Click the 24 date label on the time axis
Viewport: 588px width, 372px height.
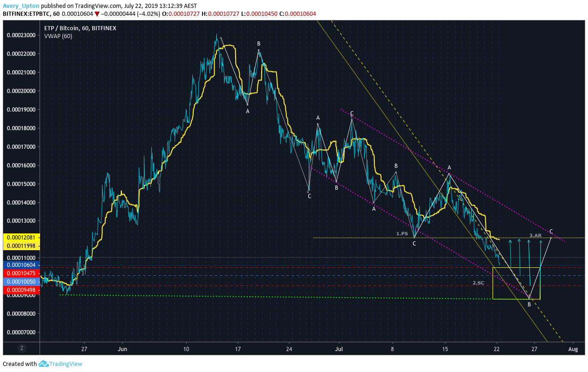(289, 348)
